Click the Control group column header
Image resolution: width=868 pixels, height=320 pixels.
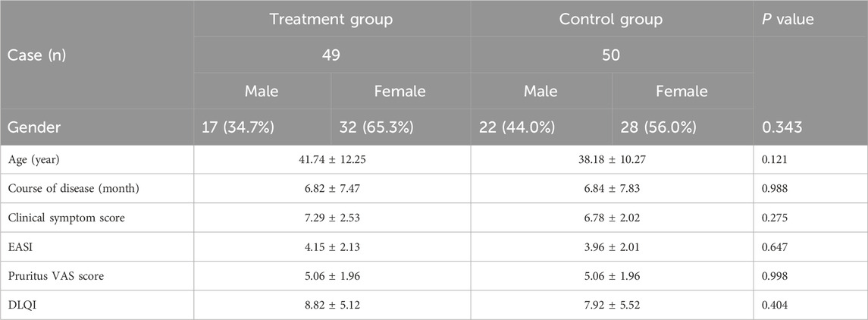pos(610,20)
